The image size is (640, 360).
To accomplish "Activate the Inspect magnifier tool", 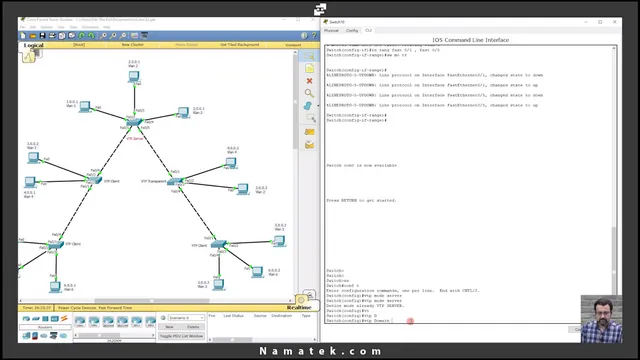I will pos(309,93).
